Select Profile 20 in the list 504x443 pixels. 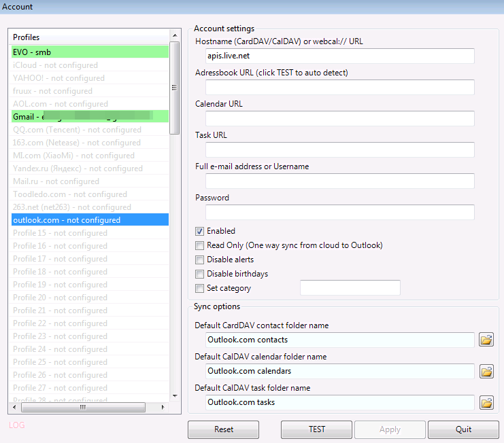90,298
